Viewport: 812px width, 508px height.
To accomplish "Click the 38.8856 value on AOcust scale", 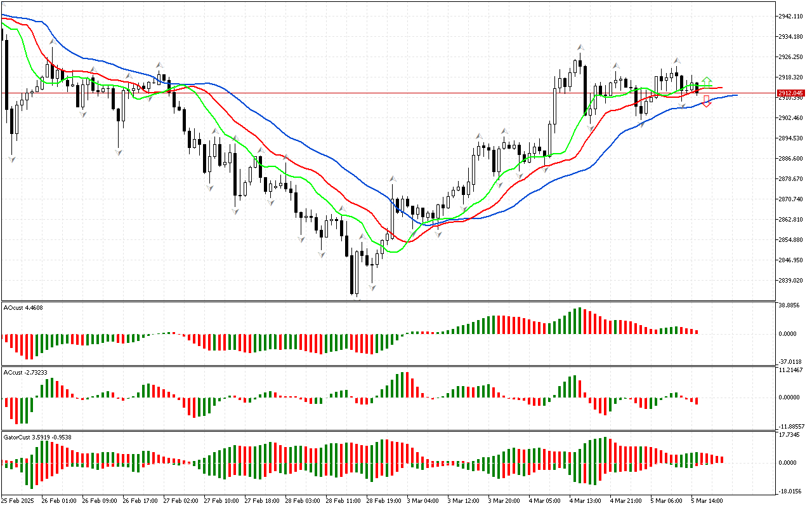I will tap(790, 305).
